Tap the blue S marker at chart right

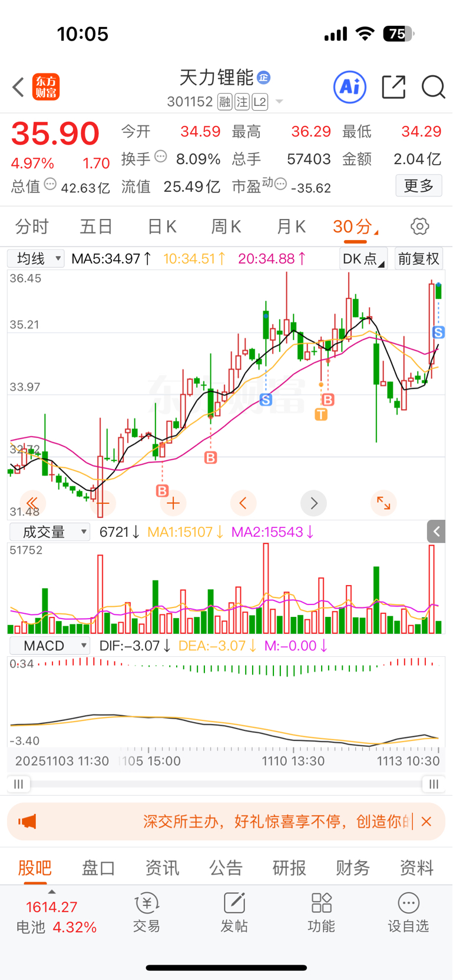pos(438,332)
